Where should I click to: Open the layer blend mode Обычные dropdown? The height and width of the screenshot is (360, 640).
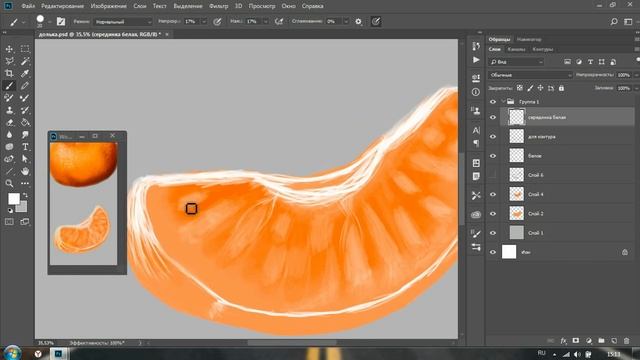coord(530,75)
